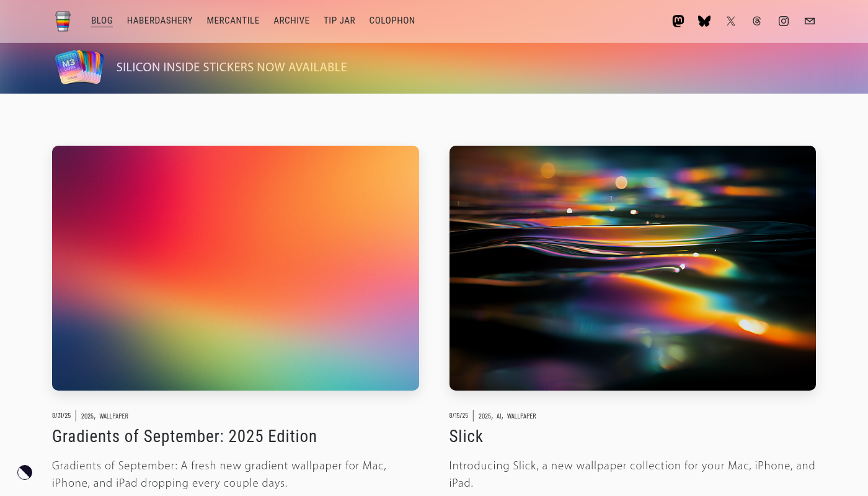Screen dimensions: 868x496
Task: Open the Haberdashery menu item
Action: click(x=159, y=20)
